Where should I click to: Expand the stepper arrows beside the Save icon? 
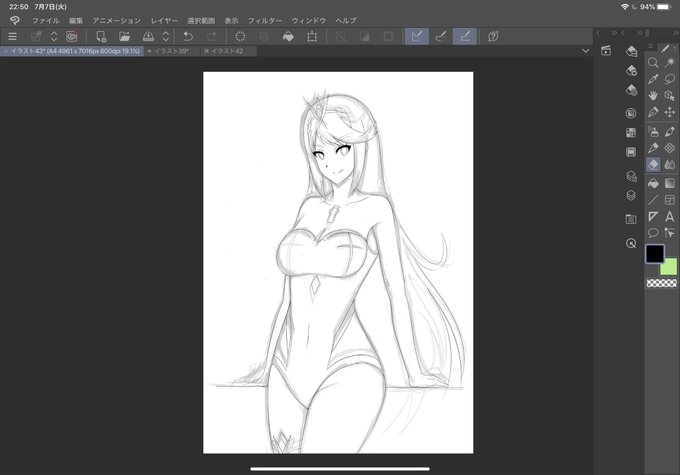click(166, 36)
